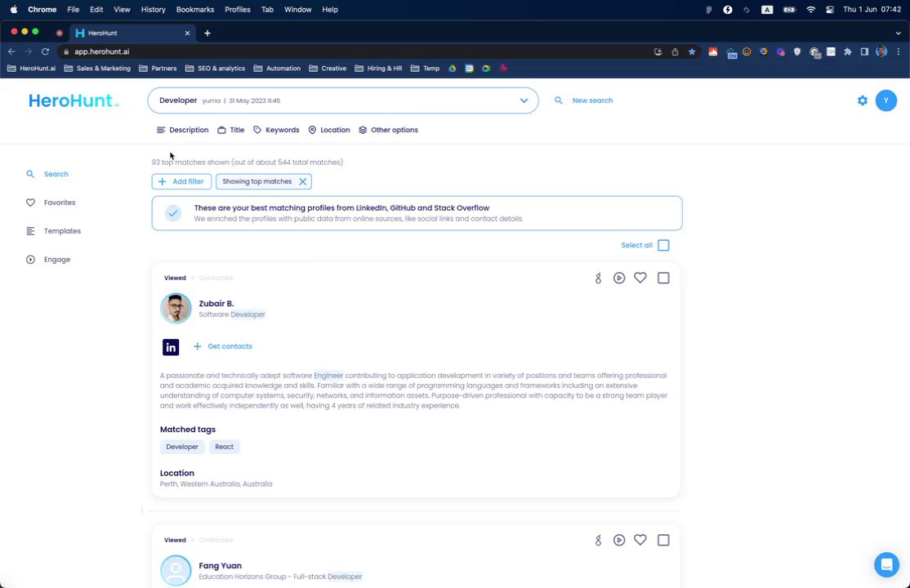Click the address bar app.herohunt.ai
This screenshot has width=910, height=588.
(101, 51)
